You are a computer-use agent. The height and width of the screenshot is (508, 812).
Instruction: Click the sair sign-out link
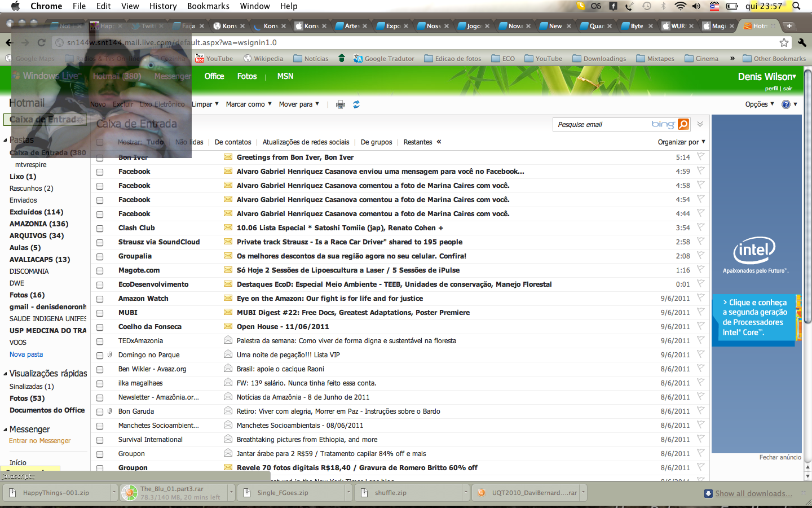(x=788, y=89)
